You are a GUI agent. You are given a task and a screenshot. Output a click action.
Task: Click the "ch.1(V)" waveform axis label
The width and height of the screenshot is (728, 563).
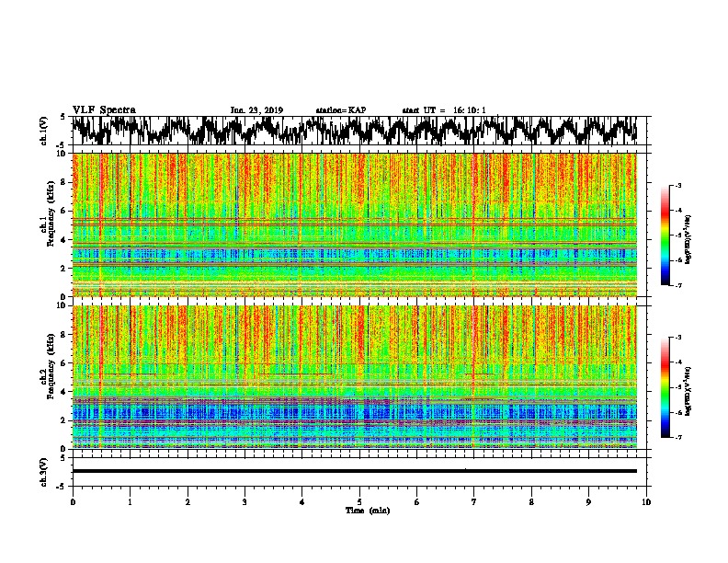pos(44,131)
